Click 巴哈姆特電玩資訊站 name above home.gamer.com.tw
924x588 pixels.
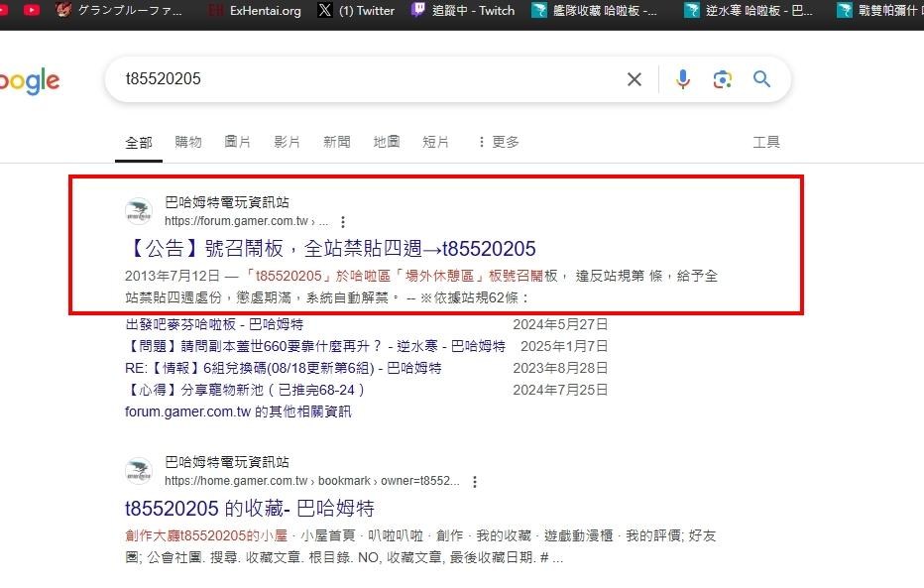(x=227, y=462)
